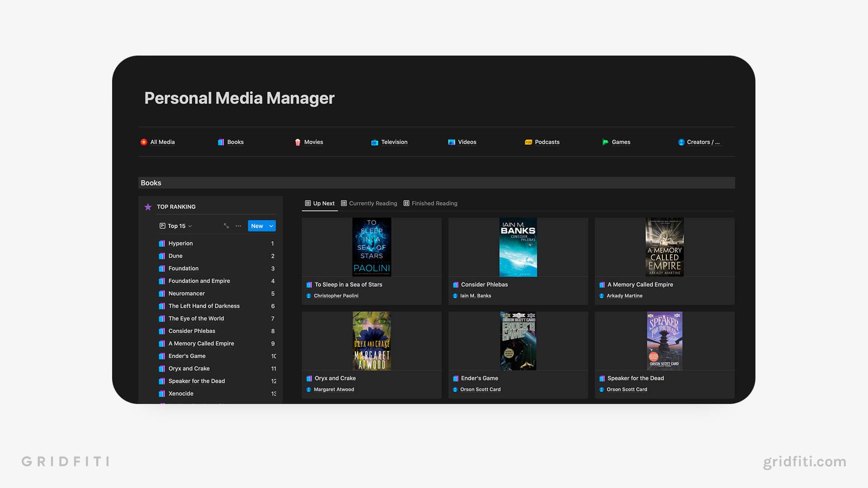Click the blue Creators person icon
Image resolution: width=868 pixels, height=488 pixels.
pyautogui.click(x=681, y=142)
